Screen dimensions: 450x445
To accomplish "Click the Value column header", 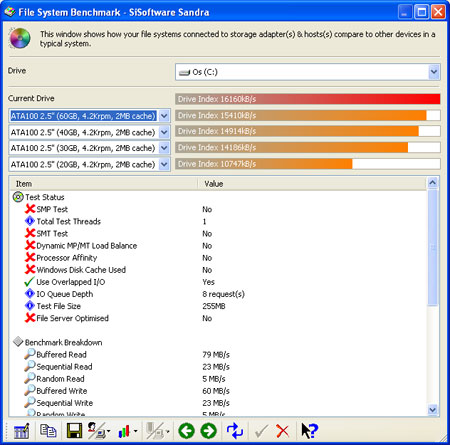I will coord(312,184).
